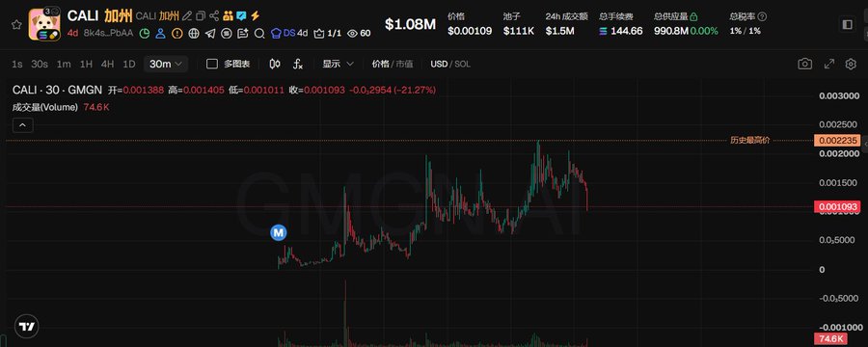This screenshot has width=868, height=347.
Task: Collapse the chart legend with the chevron
Action: [23, 125]
